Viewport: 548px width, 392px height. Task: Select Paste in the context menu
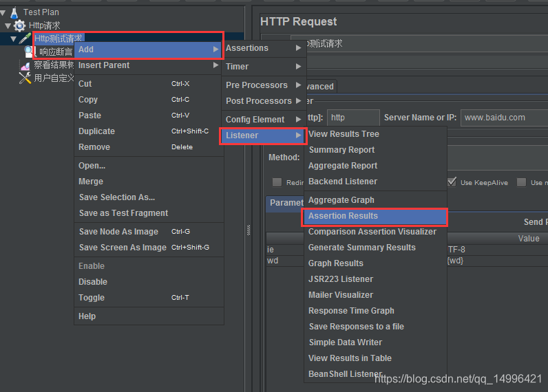[x=149, y=115]
